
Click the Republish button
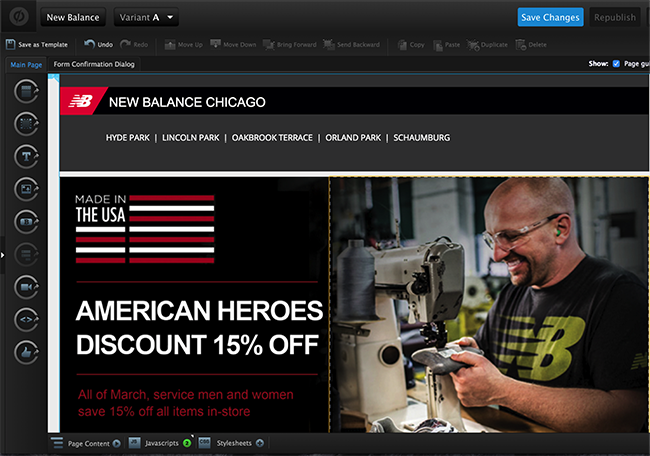pos(615,17)
